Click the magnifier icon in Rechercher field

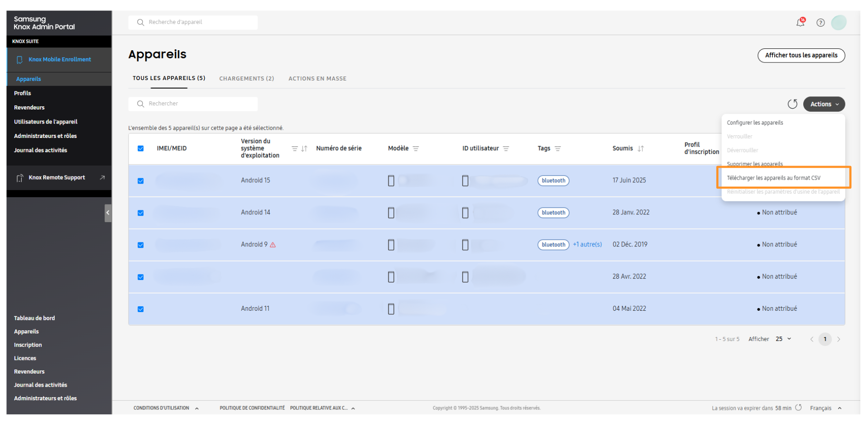[x=140, y=104]
